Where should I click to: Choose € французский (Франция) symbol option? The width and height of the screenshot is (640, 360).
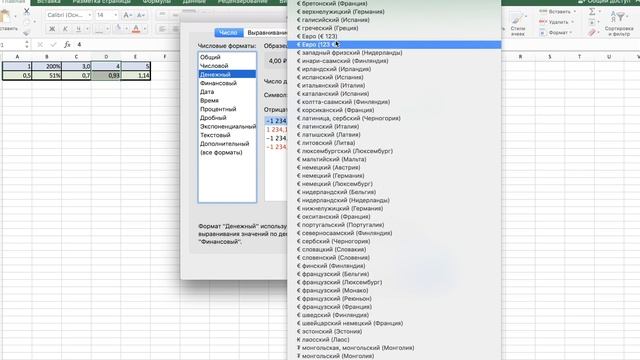tap(394, 307)
